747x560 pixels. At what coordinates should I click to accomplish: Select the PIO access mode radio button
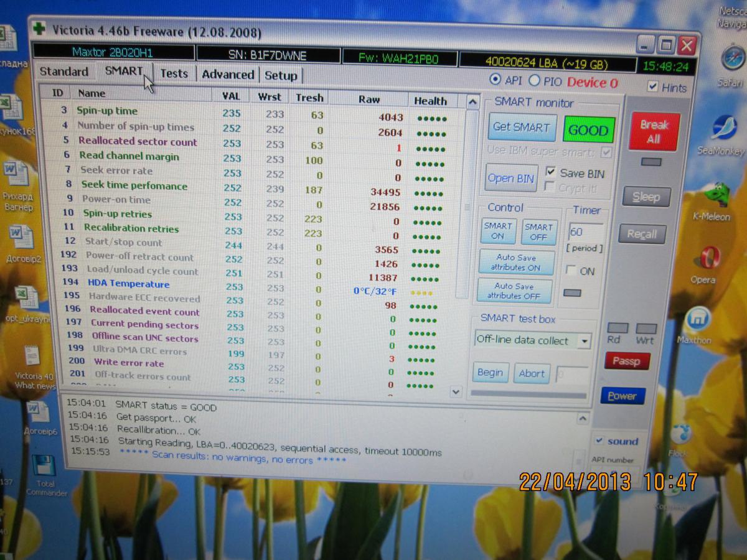tap(534, 80)
